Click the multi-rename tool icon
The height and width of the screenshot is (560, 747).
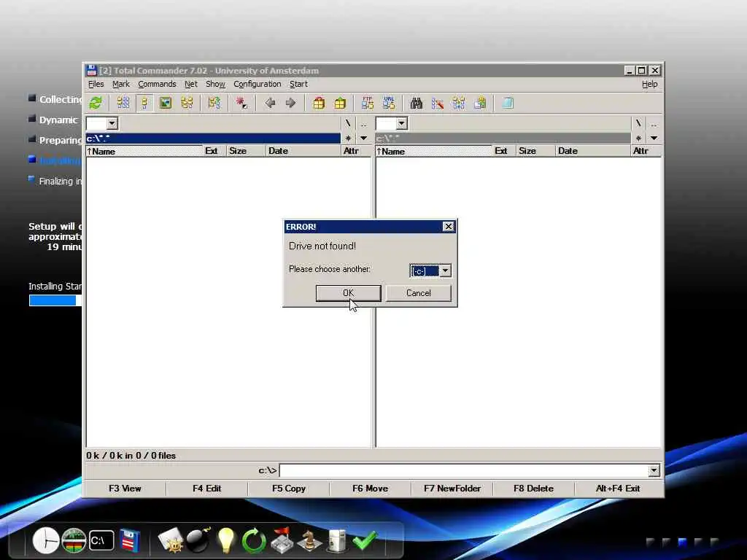tap(438, 103)
